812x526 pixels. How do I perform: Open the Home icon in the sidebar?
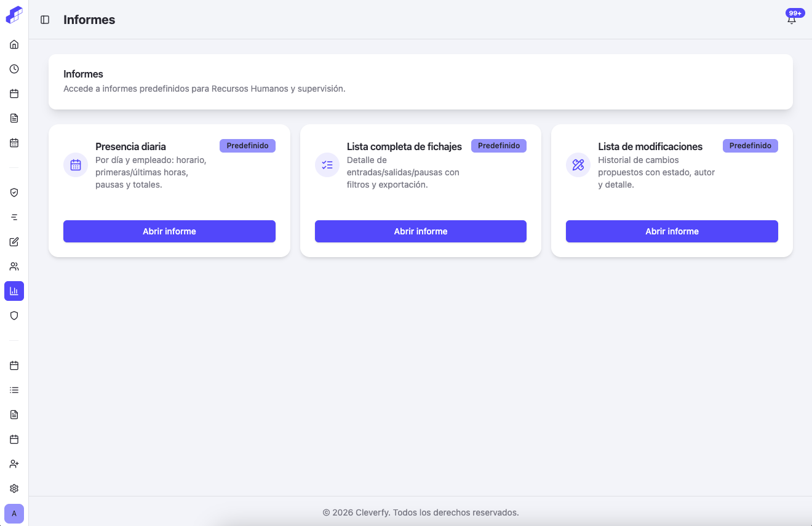point(14,44)
